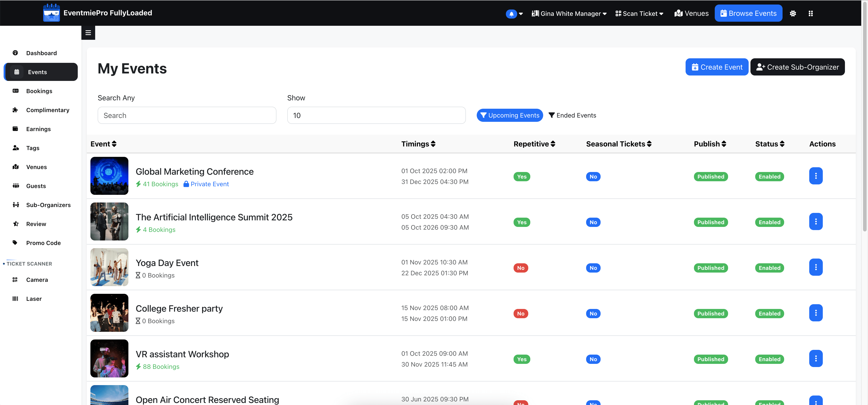Open Gina White Manager dropdown
868x405 pixels.
569,14
